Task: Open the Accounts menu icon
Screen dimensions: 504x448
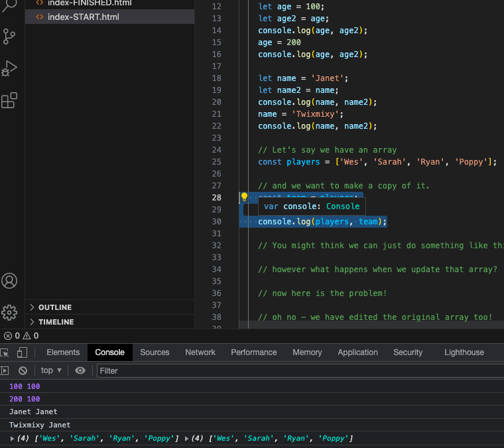Action: click(x=9, y=281)
